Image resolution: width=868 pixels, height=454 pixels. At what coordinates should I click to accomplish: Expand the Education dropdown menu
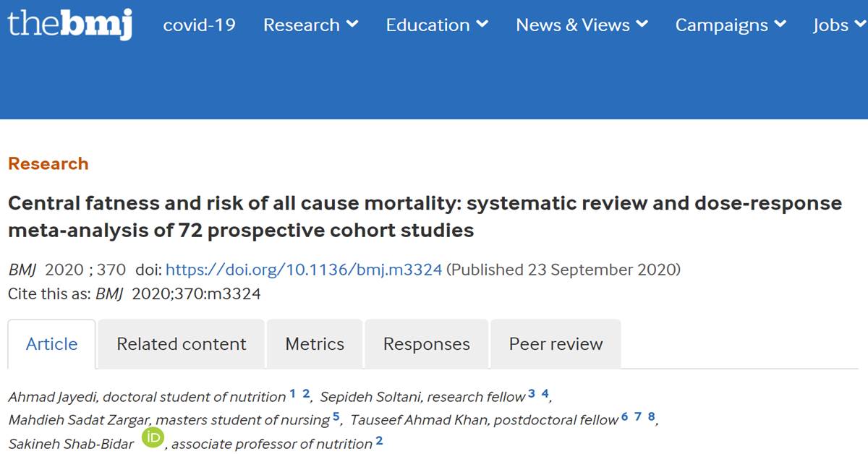click(x=437, y=25)
